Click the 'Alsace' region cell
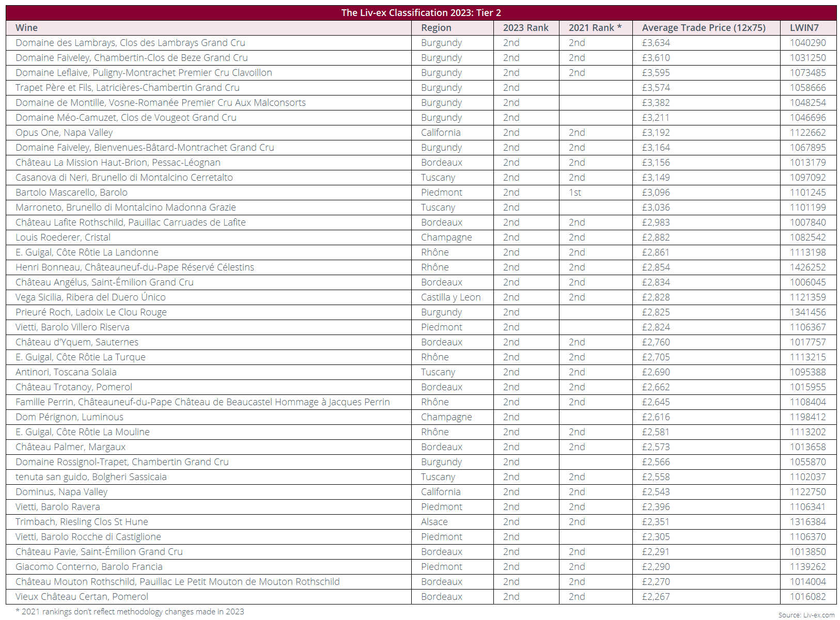 tap(434, 522)
